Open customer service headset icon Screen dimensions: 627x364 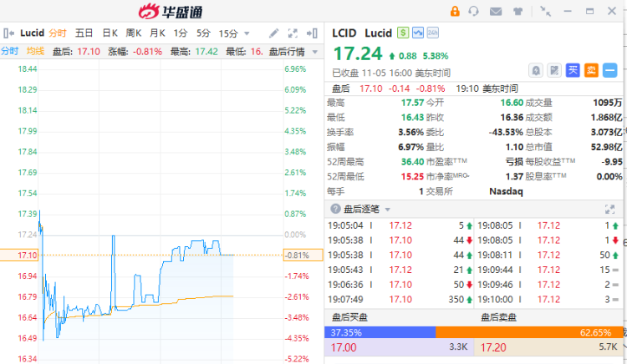click(473, 11)
